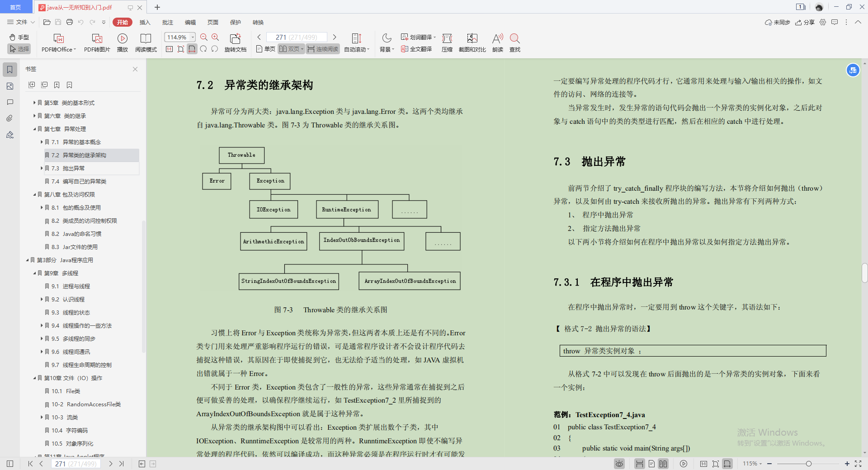Set actual size 1:1 view in ribbon
The height and width of the screenshot is (470, 868).
pos(169,49)
